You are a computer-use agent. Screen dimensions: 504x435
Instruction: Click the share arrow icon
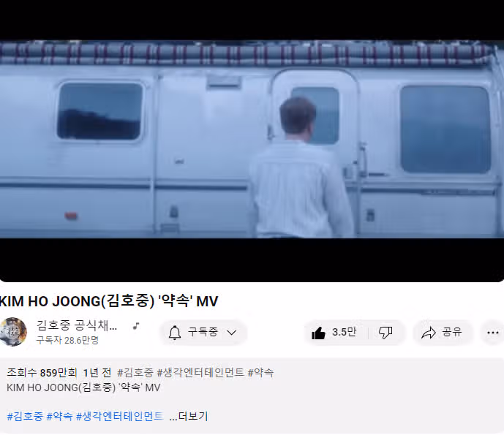click(x=429, y=333)
